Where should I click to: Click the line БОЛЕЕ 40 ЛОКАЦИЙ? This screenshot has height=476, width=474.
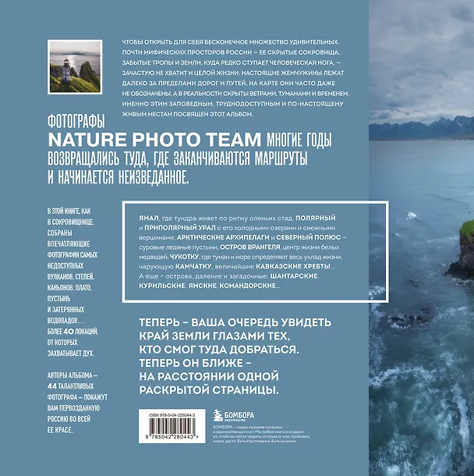click(x=73, y=332)
